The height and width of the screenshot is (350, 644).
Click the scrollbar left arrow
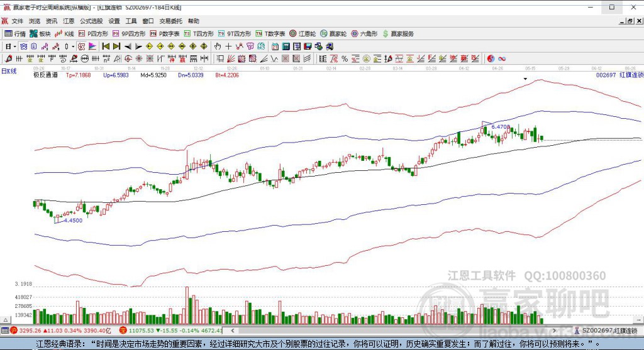(233, 331)
